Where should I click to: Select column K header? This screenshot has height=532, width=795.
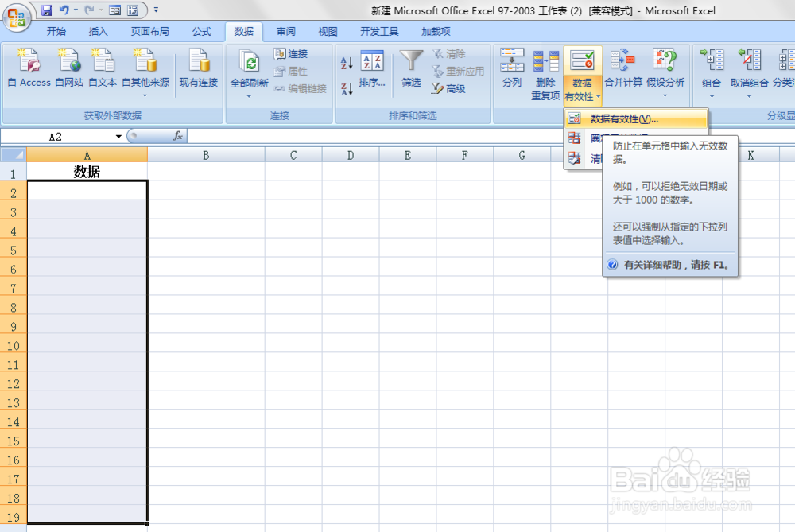pos(751,155)
